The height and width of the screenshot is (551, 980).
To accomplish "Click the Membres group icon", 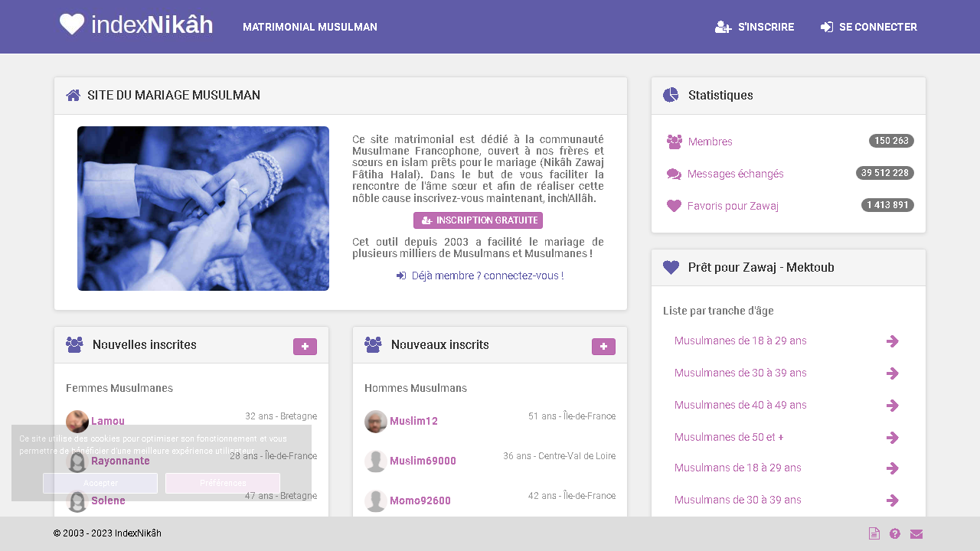I will click(675, 142).
